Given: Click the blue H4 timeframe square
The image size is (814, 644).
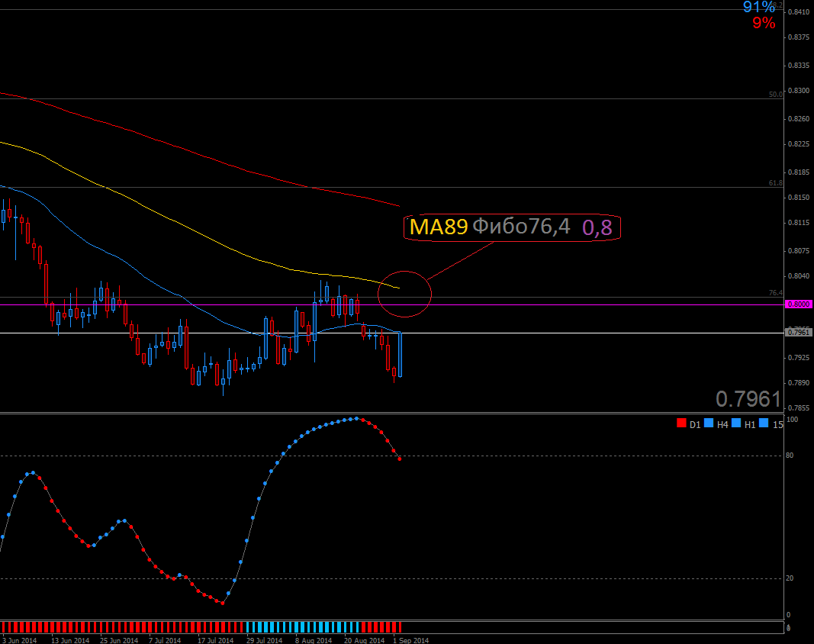Looking at the screenshot, I should [x=709, y=423].
